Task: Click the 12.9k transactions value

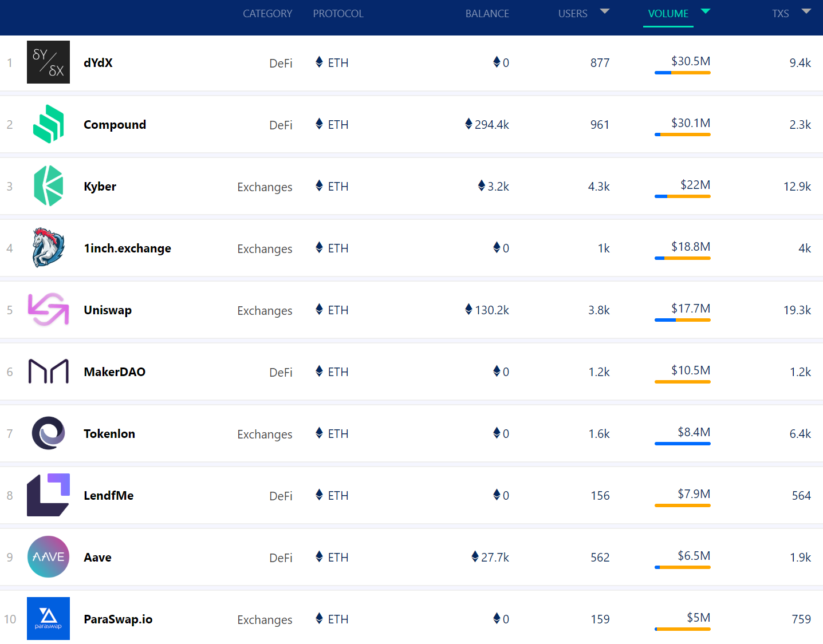Action: [797, 186]
